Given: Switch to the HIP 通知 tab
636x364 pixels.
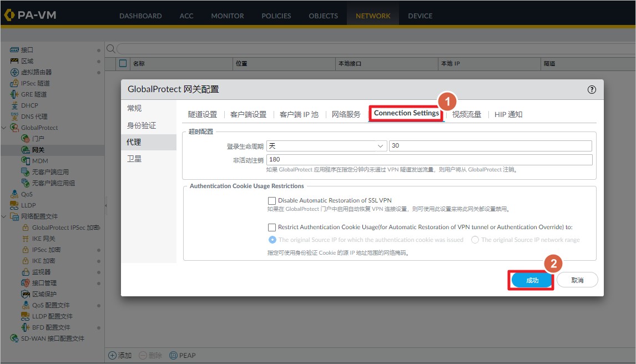Looking at the screenshot, I should coord(508,115).
